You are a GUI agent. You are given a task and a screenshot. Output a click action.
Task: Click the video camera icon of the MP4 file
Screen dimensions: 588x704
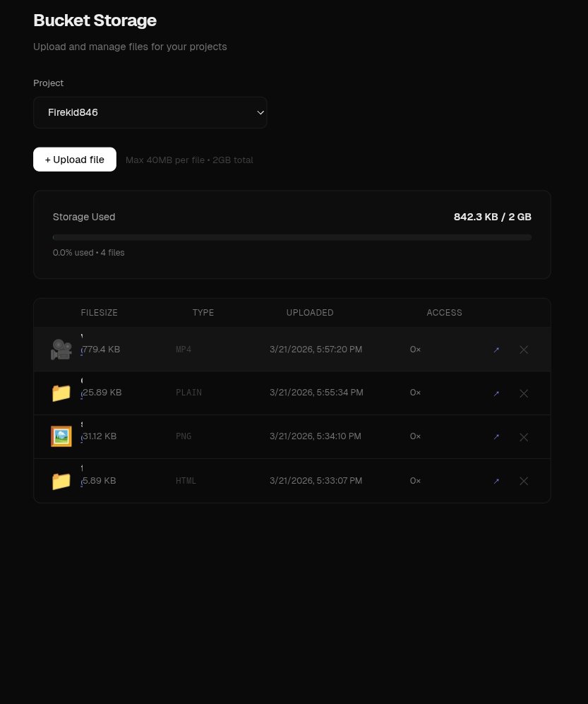pos(61,350)
